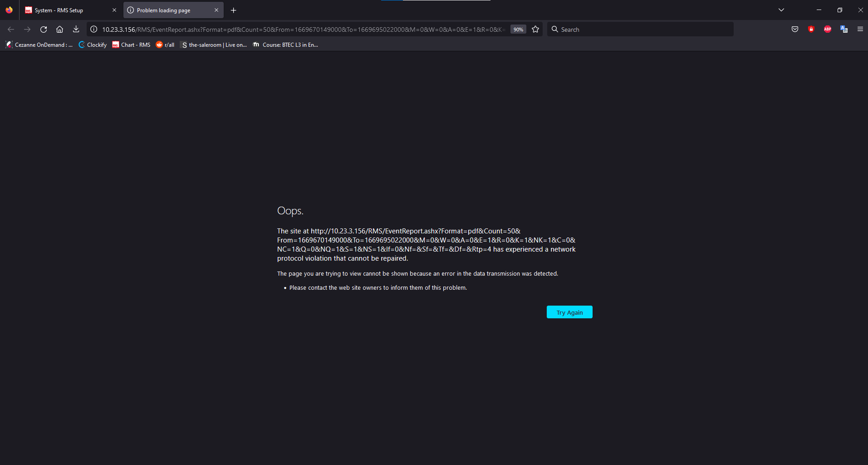Reload the current page
Image resolution: width=868 pixels, height=465 pixels.
44,29
